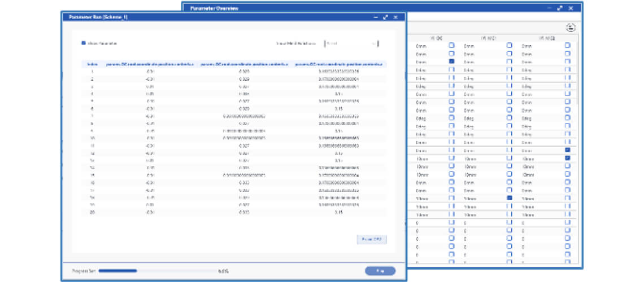Tick the first checkbox in the rightmost column
This screenshot has height=282, width=644.
point(567,45)
